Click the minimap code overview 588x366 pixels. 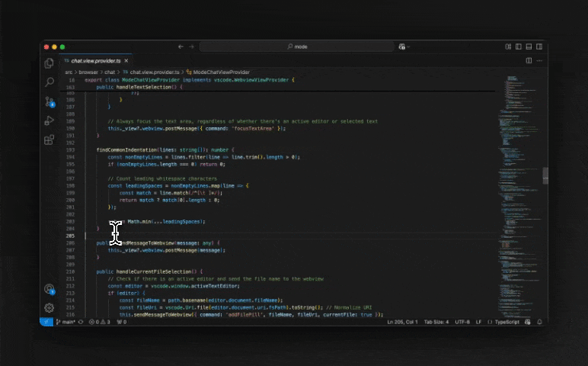pos(519,195)
